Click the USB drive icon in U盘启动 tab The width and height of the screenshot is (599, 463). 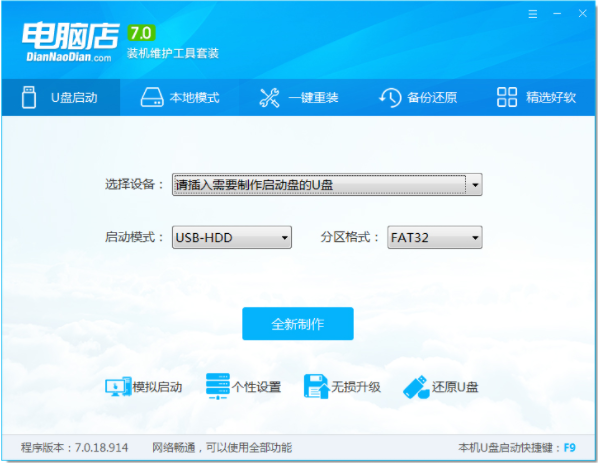click(29, 97)
